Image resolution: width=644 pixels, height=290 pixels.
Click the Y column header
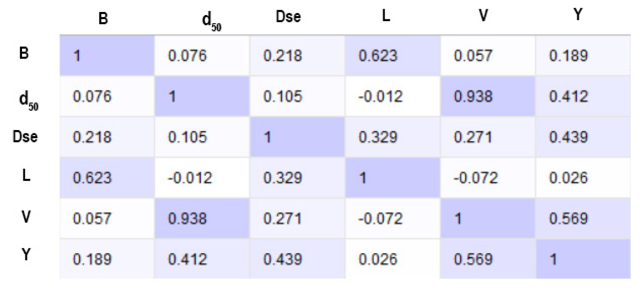click(x=578, y=14)
